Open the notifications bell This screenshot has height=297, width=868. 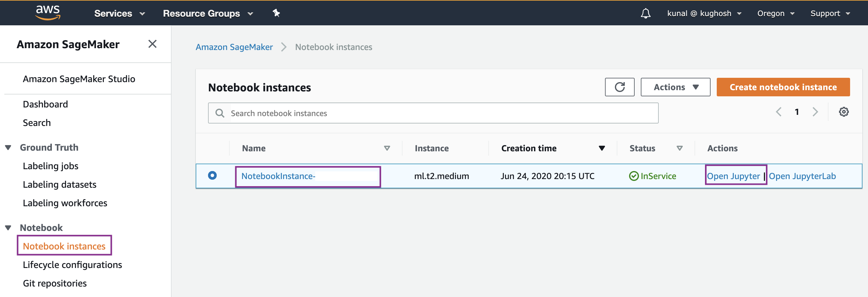tap(645, 14)
